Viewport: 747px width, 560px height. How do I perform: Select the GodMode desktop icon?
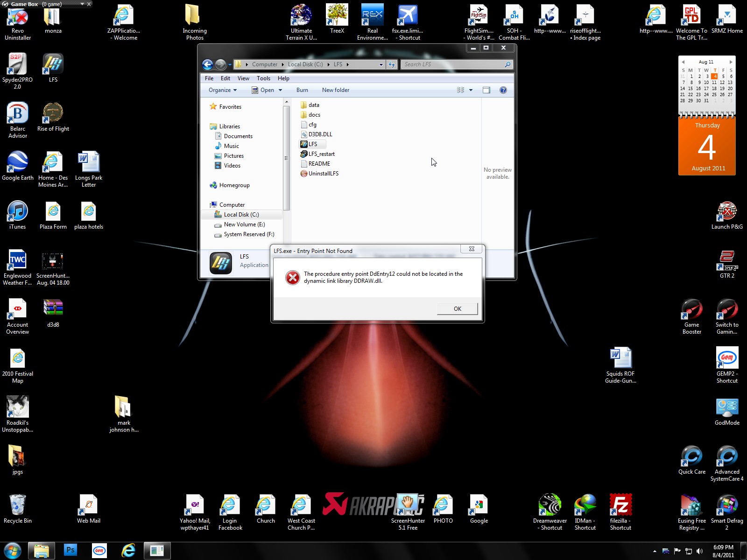(x=727, y=411)
